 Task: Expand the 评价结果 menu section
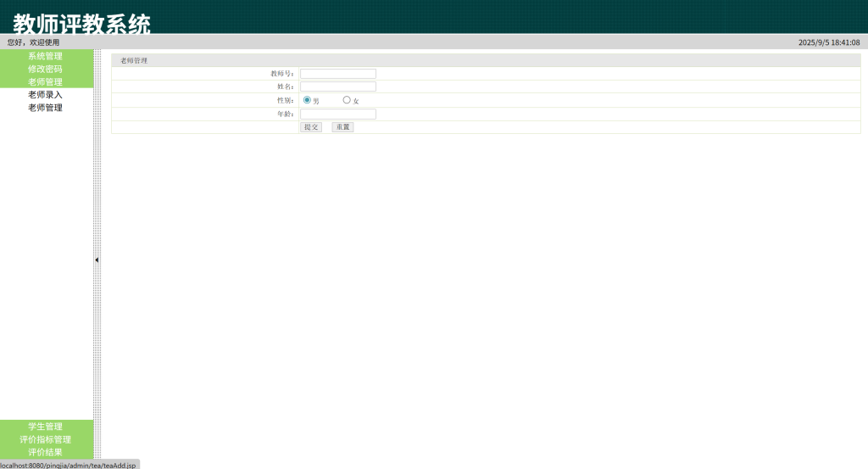point(46,452)
